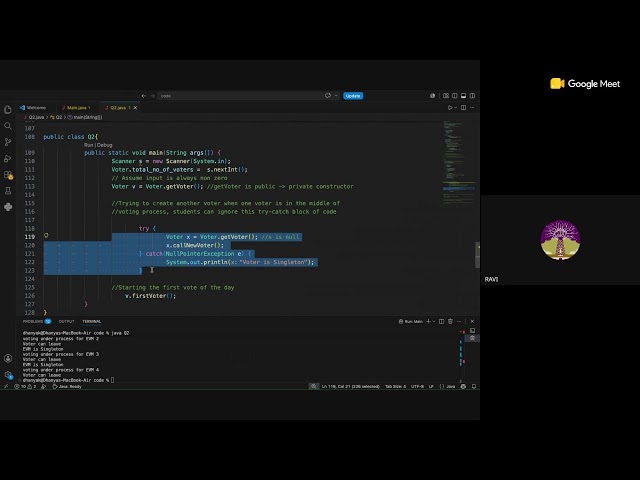Image resolution: width=640 pixels, height=480 pixels.
Task: Click the remote window status bar icon
Action: coord(6,387)
